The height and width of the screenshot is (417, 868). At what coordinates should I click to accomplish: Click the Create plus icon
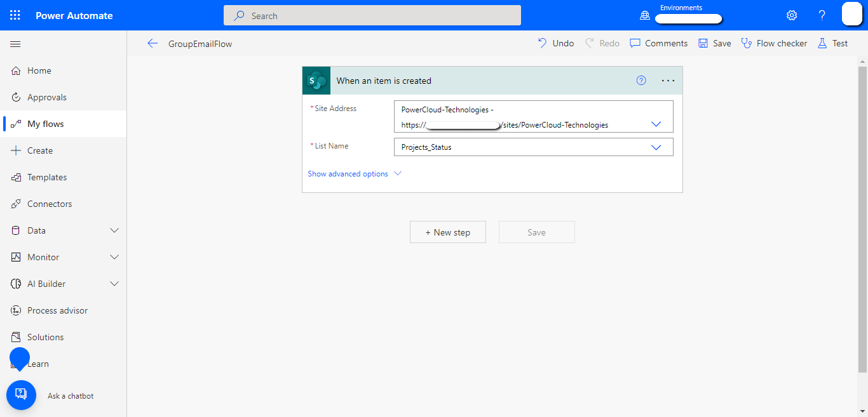(16, 150)
